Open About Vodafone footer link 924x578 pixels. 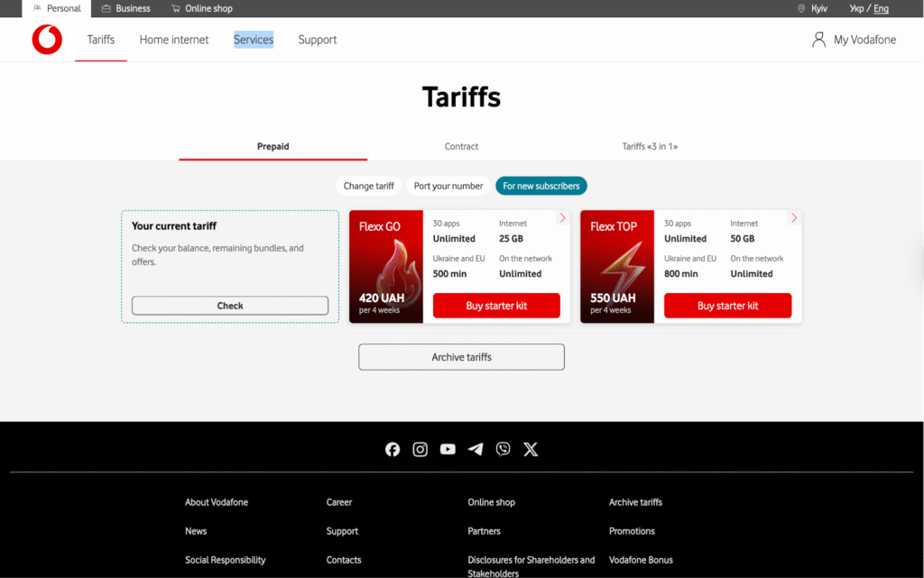click(217, 502)
